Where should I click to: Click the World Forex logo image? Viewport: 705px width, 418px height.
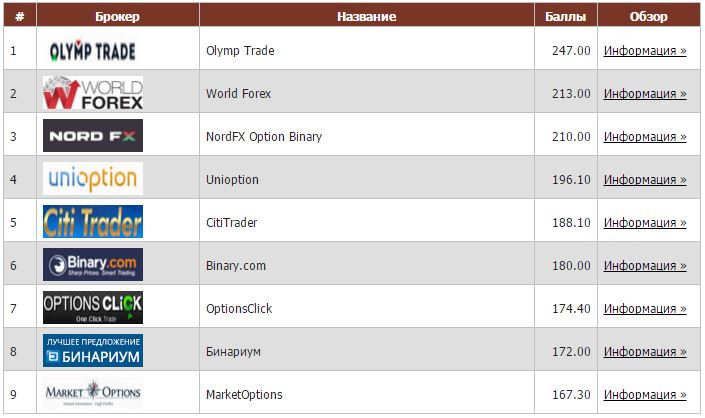[x=93, y=93]
